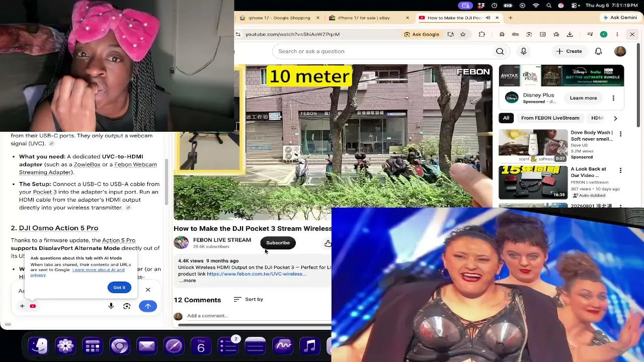The width and height of the screenshot is (644, 362).
Task: Open the febon.com.tw product link
Action: pos(257,274)
